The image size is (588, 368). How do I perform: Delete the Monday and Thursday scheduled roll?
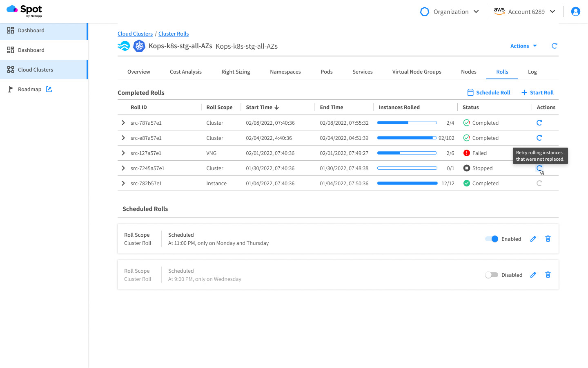(x=548, y=239)
